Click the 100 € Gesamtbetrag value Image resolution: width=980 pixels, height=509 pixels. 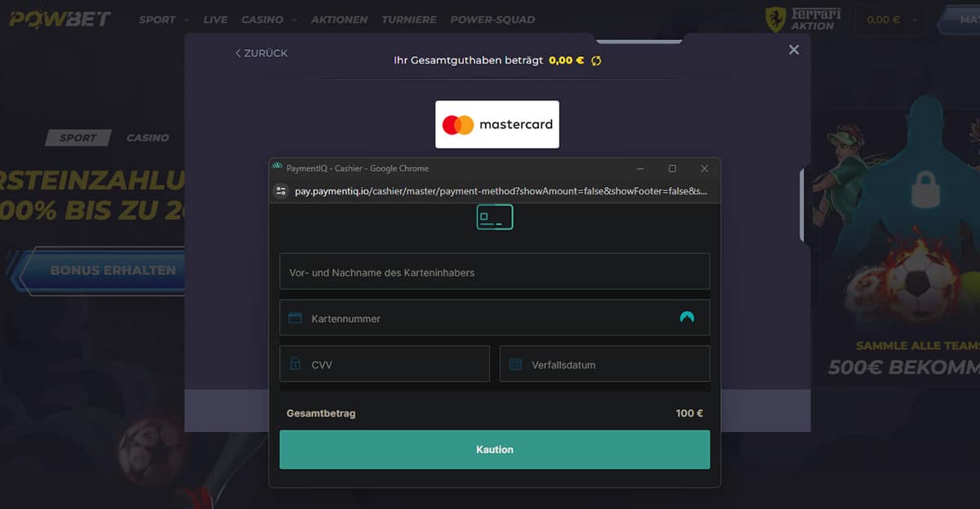coord(689,413)
